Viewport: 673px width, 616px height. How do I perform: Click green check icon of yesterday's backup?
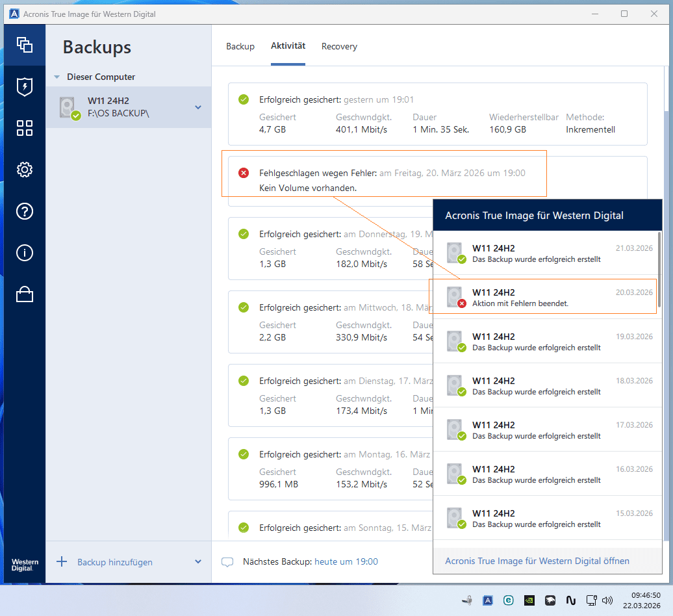pos(244,99)
